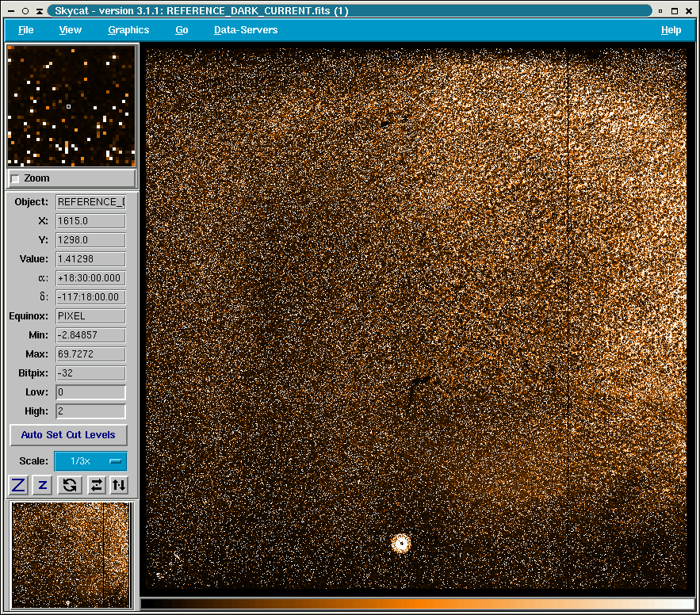Open the Help menu
Screen dimensions: 700x615
[671, 30]
